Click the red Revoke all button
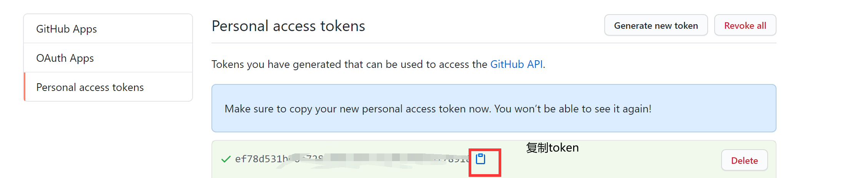The image size is (868, 178). [745, 26]
